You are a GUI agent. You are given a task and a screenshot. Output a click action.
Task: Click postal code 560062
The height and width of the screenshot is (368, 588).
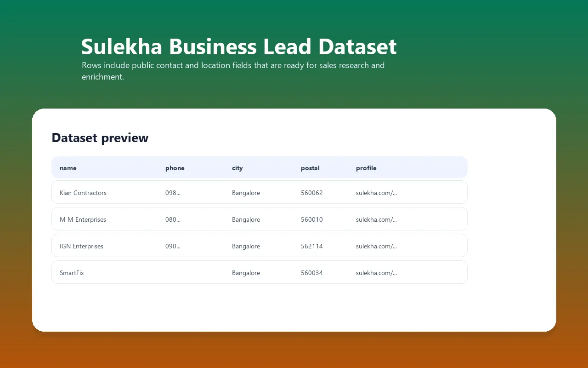point(312,193)
